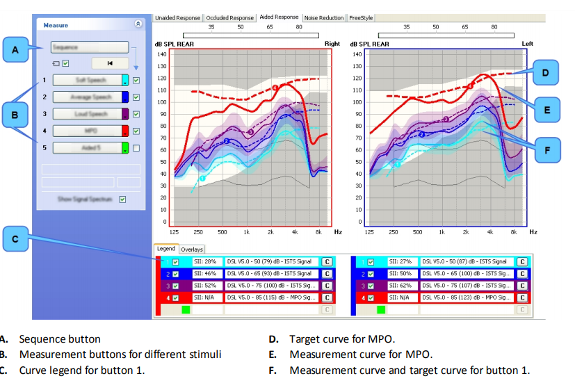Open the purple color dropdown on Loud Speech
Viewport: 575px width, 392px height.
tap(125, 114)
